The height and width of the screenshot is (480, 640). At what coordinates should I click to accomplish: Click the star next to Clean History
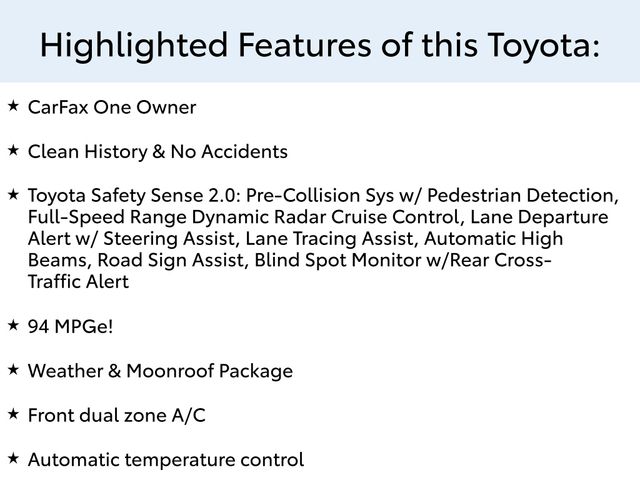click(13, 149)
